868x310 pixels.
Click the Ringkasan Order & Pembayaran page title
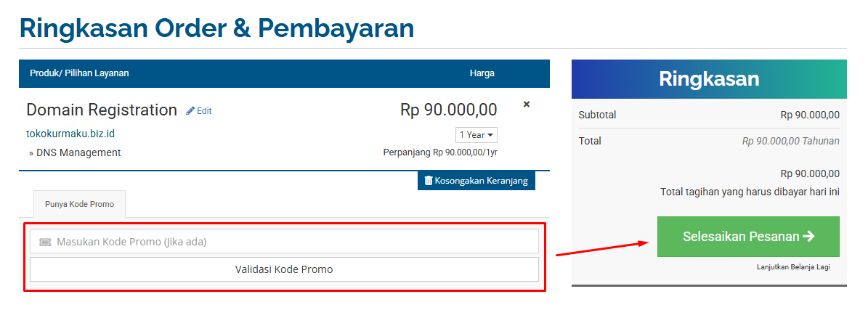click(x=216, y=28)
